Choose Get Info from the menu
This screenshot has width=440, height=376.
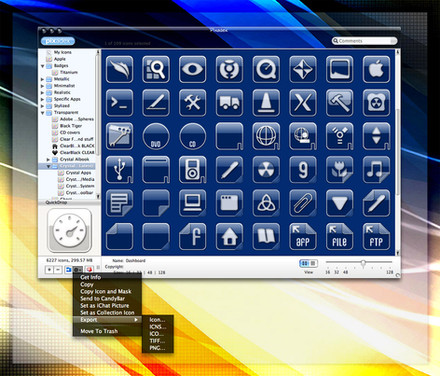coord(90,277)
